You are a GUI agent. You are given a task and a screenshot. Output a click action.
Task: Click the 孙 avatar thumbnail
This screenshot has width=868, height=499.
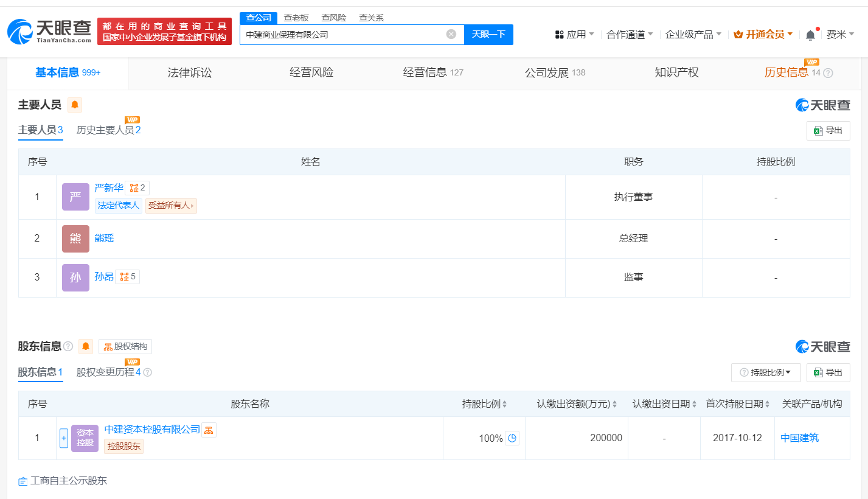pyautogui.click(x=75, y=277)
